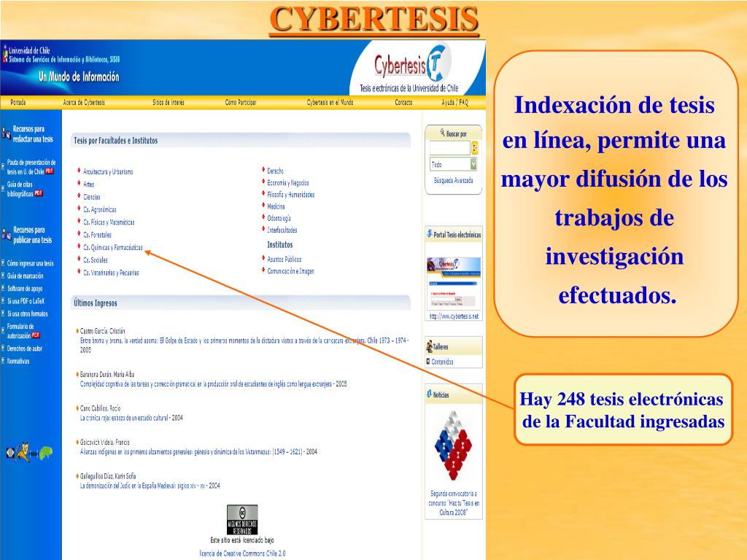Click the Cybertesis logo in the header
747x560 pixels.
[411, 65]
